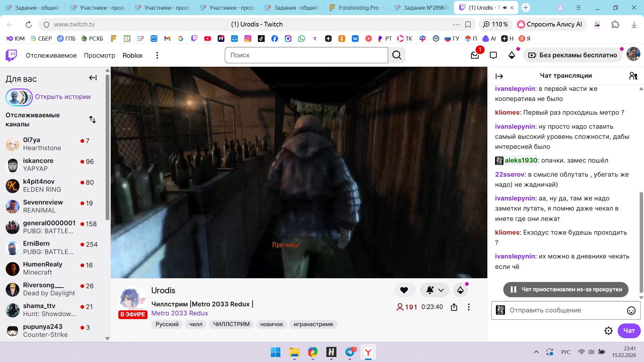
Task: Click the search magnifier button
Action: [397, 55]
